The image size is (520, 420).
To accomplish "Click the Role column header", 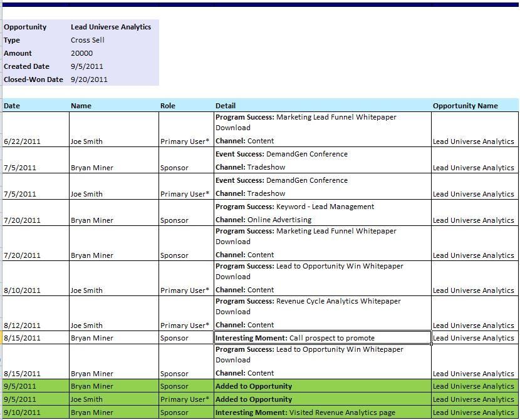I will click(168, 106).
